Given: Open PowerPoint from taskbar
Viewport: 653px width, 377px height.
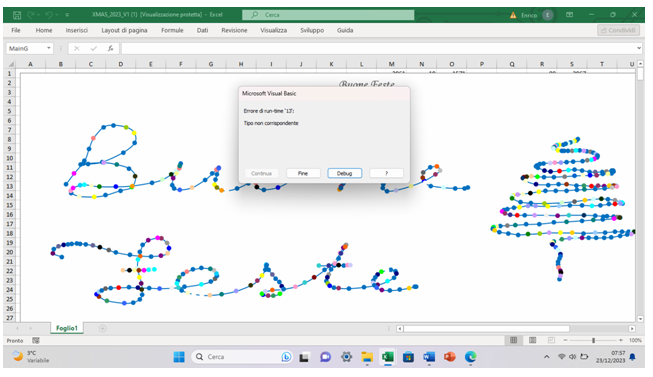Looking at the screenshot, I should (x=450, y=357).
